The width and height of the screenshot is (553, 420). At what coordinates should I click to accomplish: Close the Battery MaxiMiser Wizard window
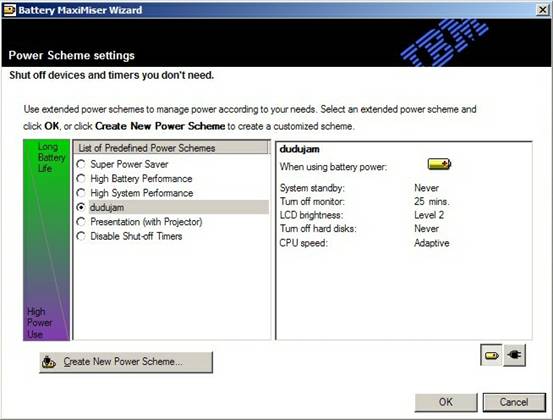[542, 10]
